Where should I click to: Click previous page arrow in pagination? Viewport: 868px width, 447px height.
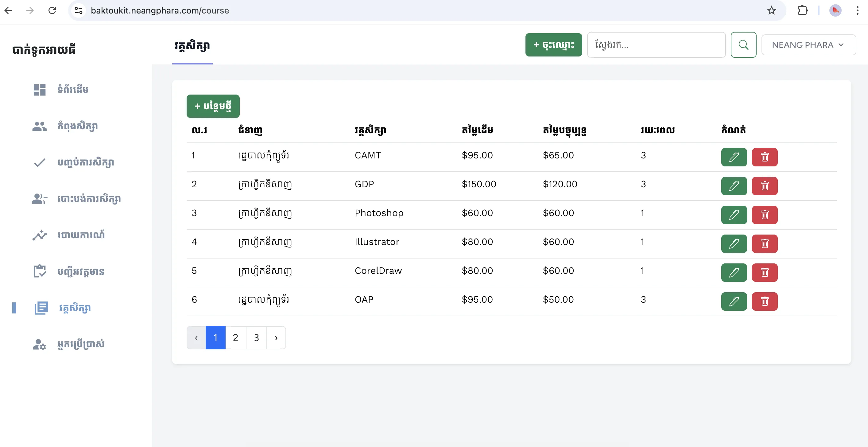[196, 338]
